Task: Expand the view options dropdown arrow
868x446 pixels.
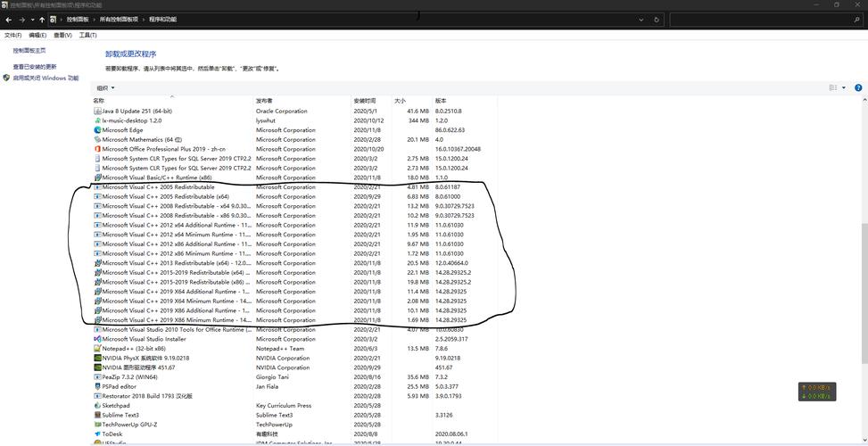Action: (843, 87)
